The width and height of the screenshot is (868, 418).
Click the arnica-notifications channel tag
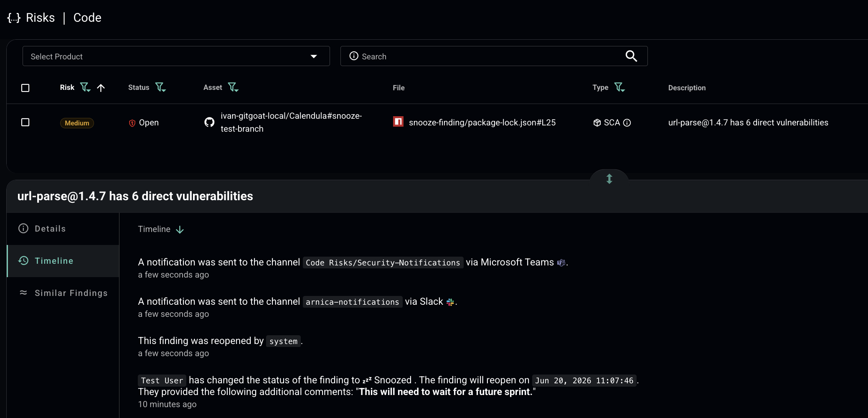[x=352, y=302]
